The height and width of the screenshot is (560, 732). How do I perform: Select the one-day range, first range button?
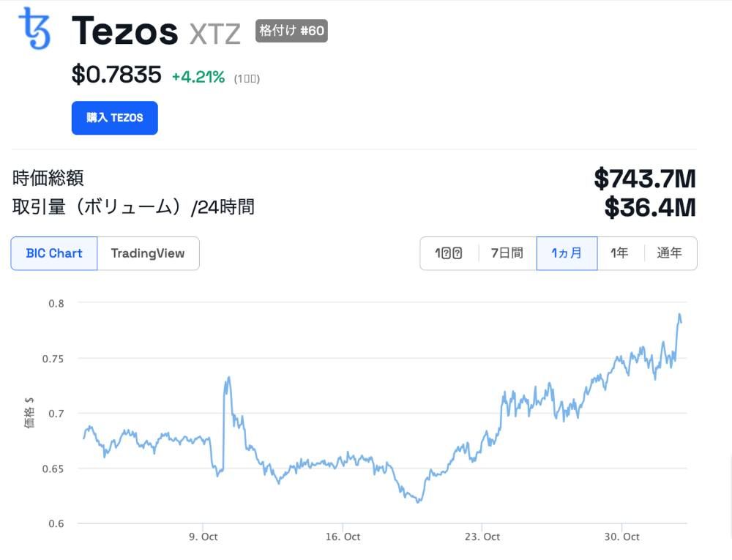point(449,253)
